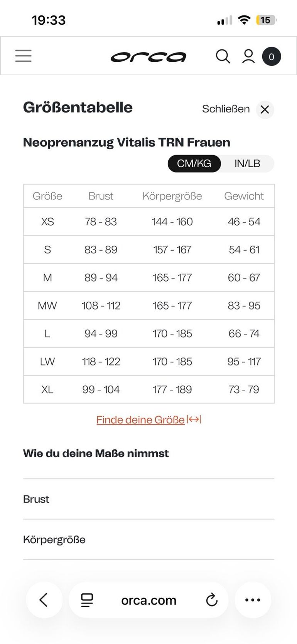Select the XL size row
Viewport: 297px width, 644px height.
[148, 389]
